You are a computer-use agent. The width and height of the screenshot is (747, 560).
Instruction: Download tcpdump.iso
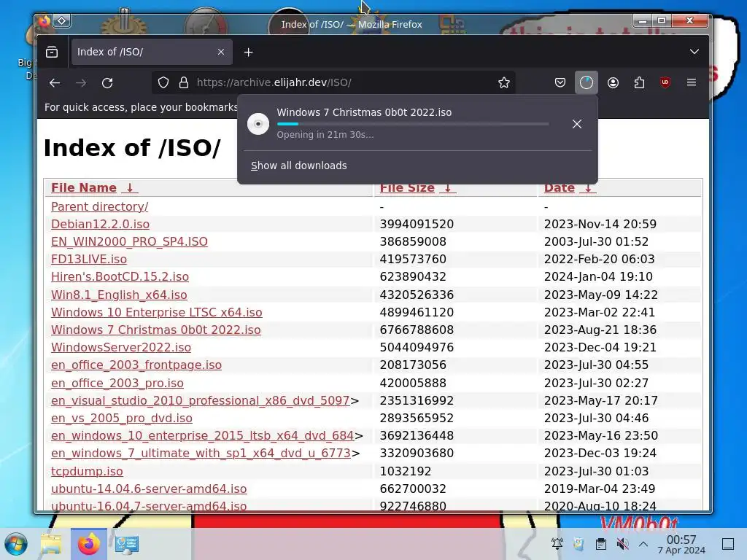click(88, 472)
